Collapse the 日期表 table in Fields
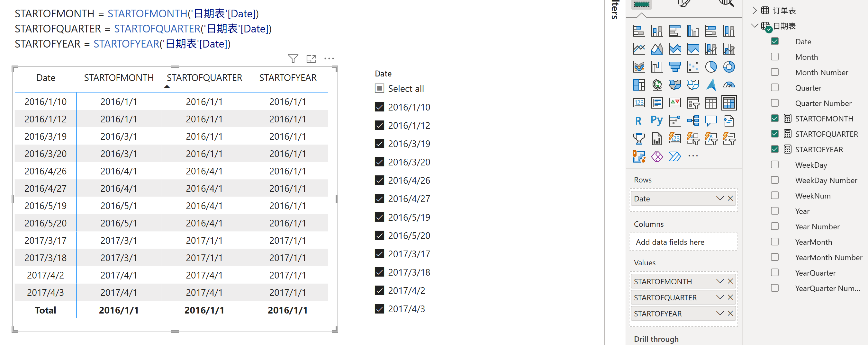 [755, 26]
